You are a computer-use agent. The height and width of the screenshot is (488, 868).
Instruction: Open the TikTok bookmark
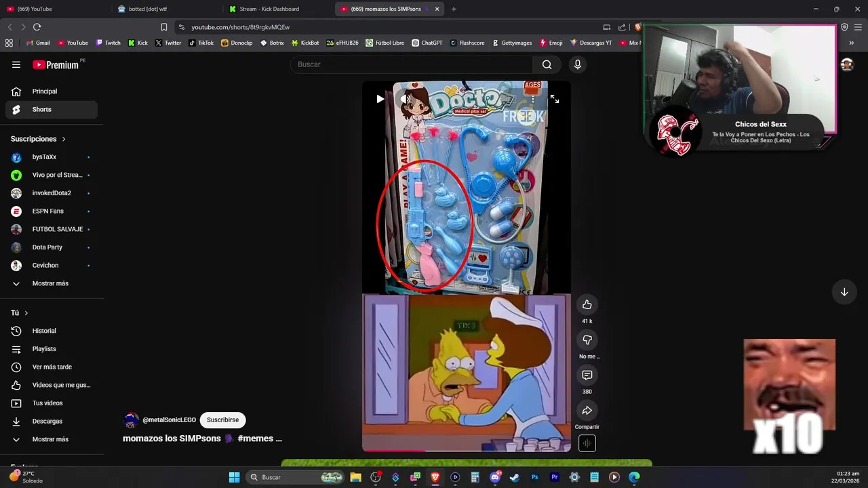(x=201, y=43)
